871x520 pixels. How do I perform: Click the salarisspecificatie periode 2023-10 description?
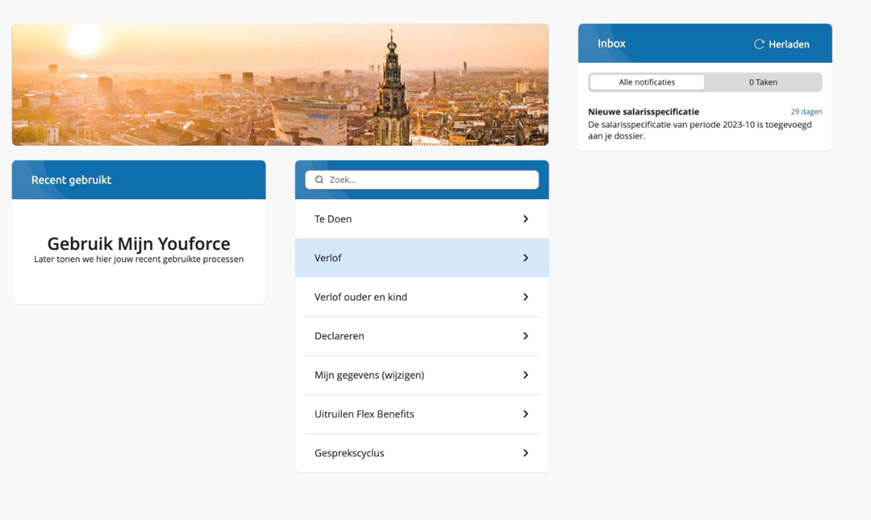(700, 130)
